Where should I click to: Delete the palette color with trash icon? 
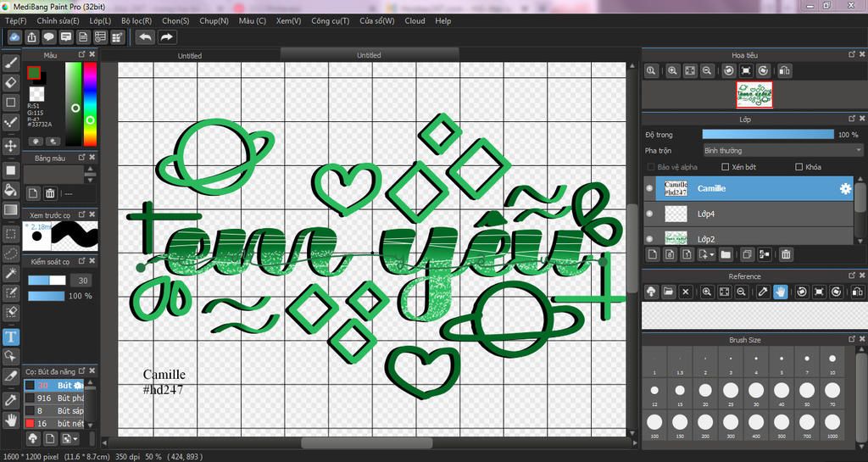50,193
